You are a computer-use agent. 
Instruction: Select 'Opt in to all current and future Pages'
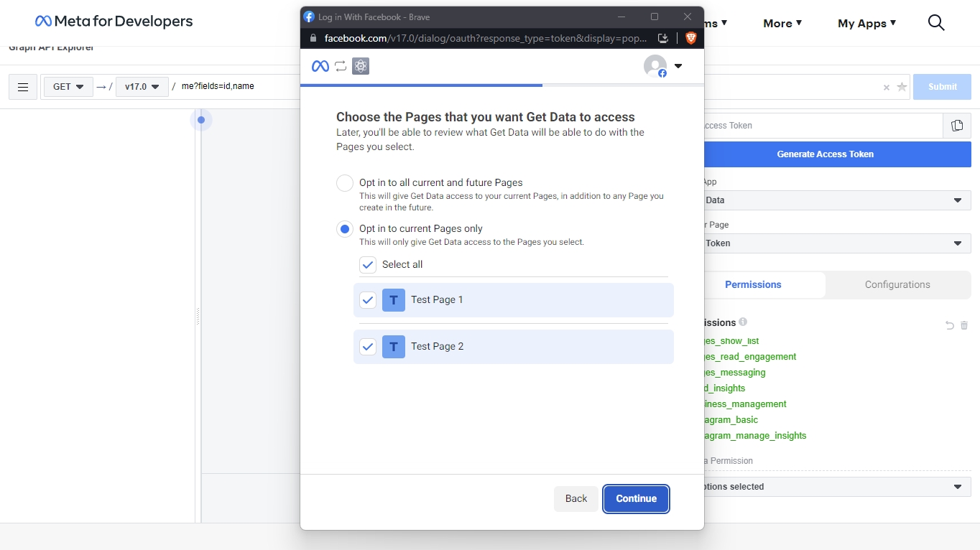[x=345, y=183]
